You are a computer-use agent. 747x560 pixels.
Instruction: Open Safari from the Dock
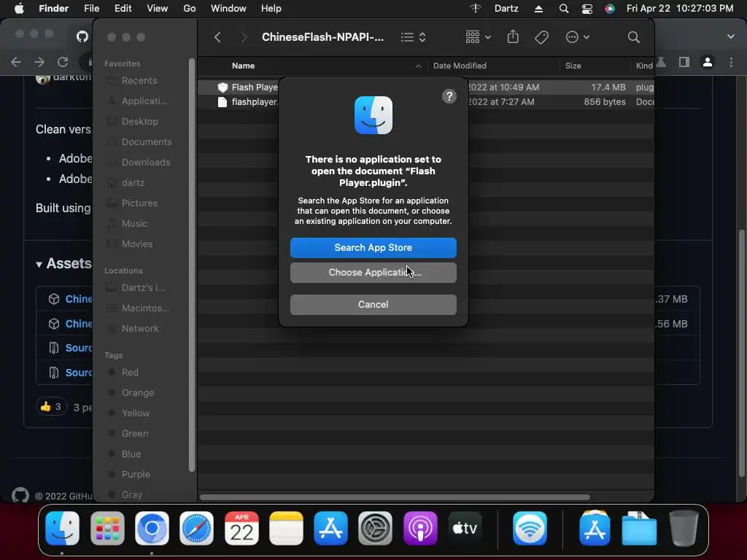click(x=197, y=528)
